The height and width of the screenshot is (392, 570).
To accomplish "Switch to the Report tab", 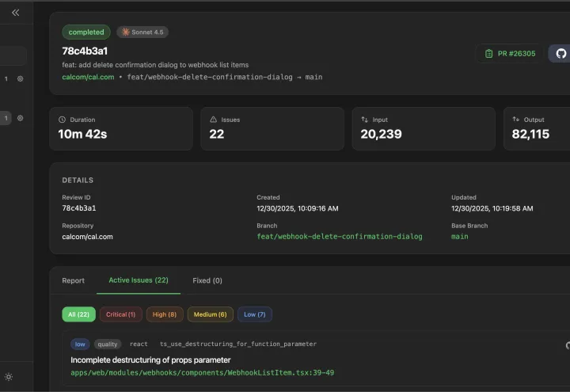I will point(73,280).
